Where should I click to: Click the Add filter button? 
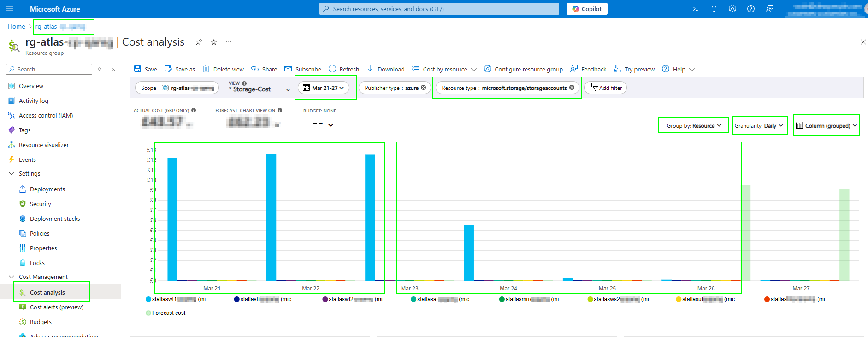point(605,88)
